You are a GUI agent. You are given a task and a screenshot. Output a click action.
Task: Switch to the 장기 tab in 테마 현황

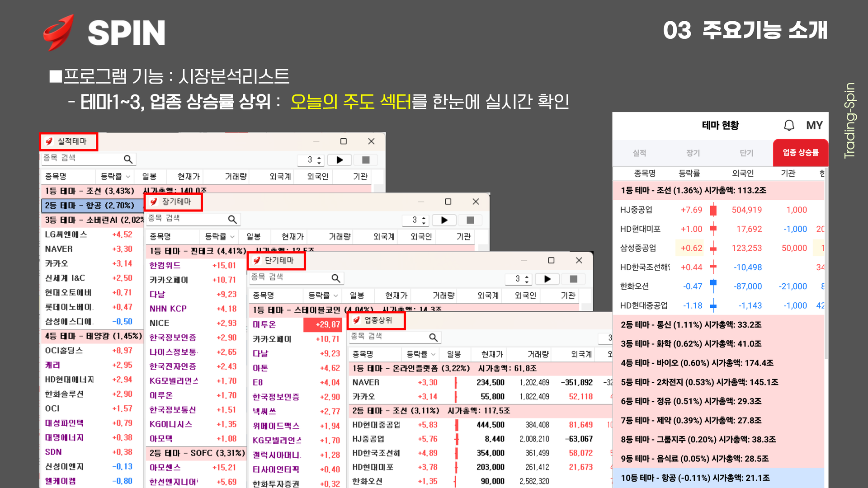[x=693, y=153]
